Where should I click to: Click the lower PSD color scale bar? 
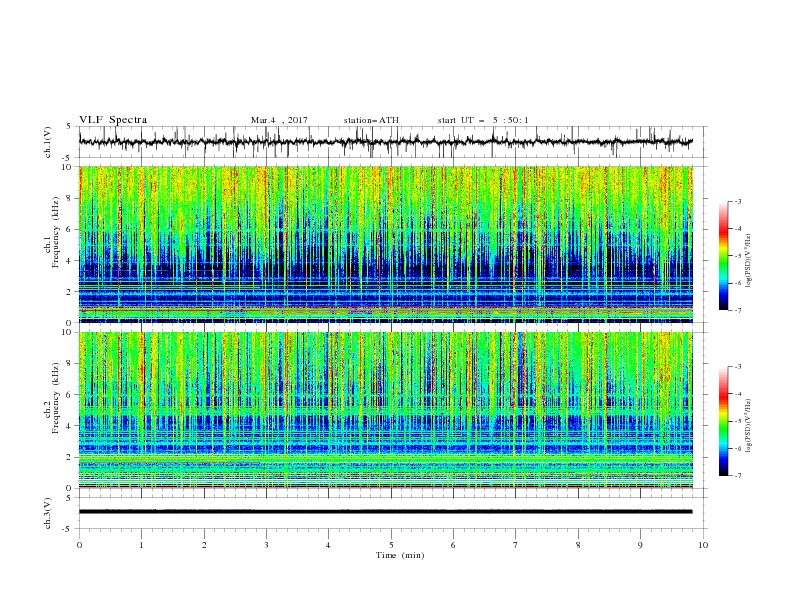tap(723, 421)
